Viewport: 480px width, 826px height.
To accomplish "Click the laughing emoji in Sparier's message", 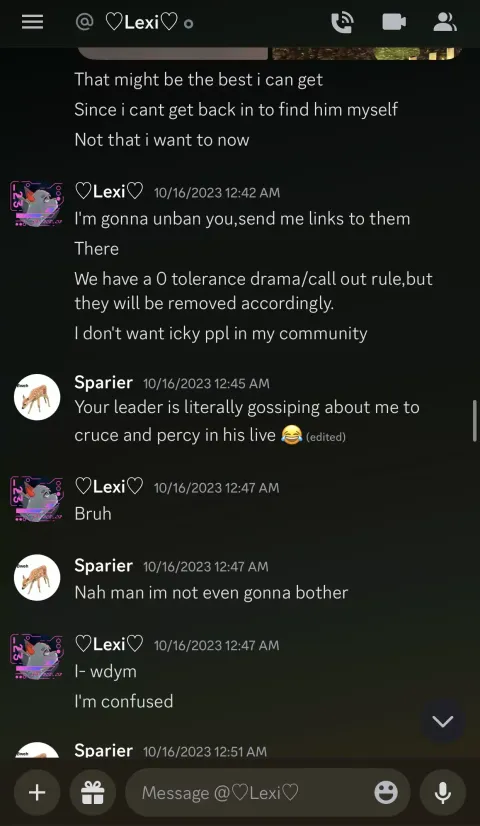I will pos(291,435).
